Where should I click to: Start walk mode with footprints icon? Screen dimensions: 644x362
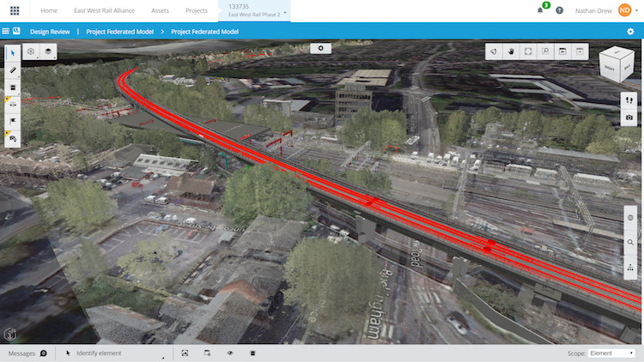tap(629, 100)
